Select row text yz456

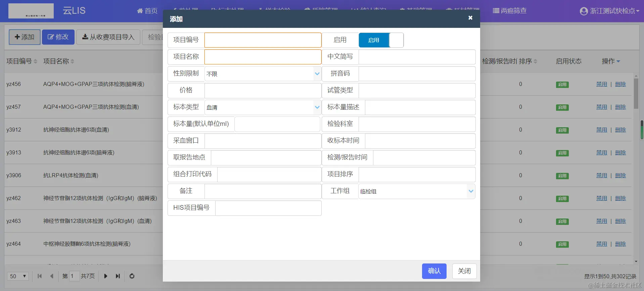point(14,84)
